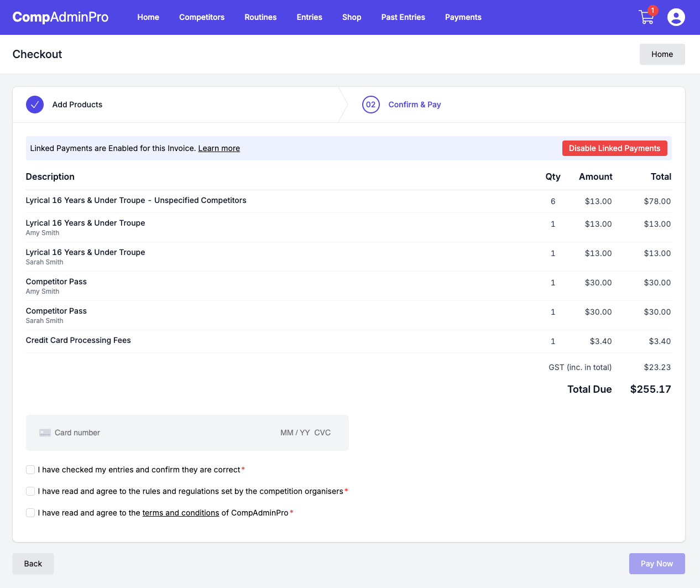
Task: Click the Total column header
Action: tap(661, 176)
